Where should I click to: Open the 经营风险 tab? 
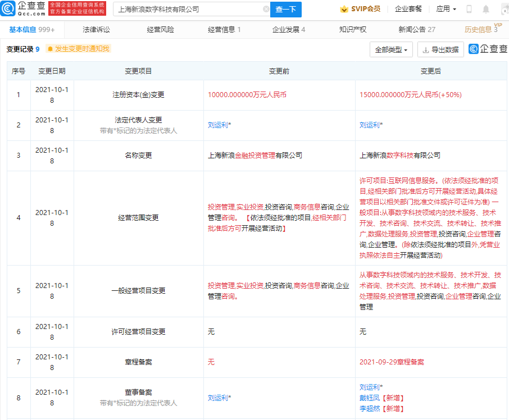click(x=160, y=30)
